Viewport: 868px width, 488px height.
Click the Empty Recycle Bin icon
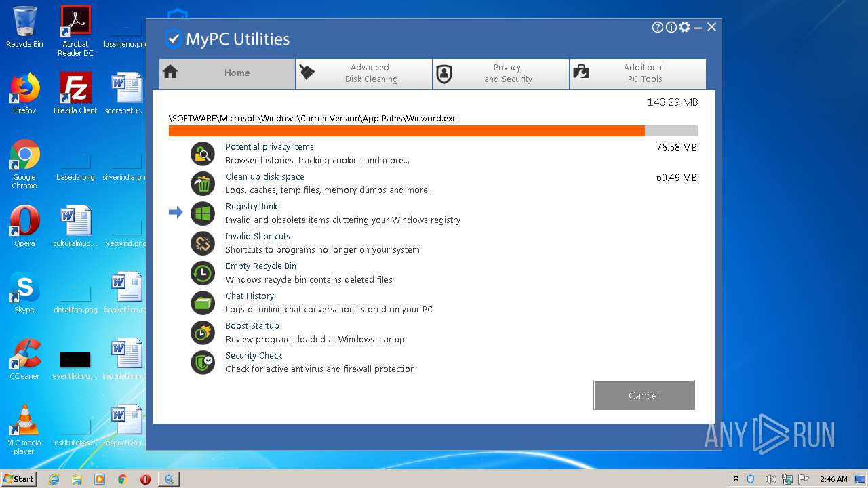coord(203,273)
